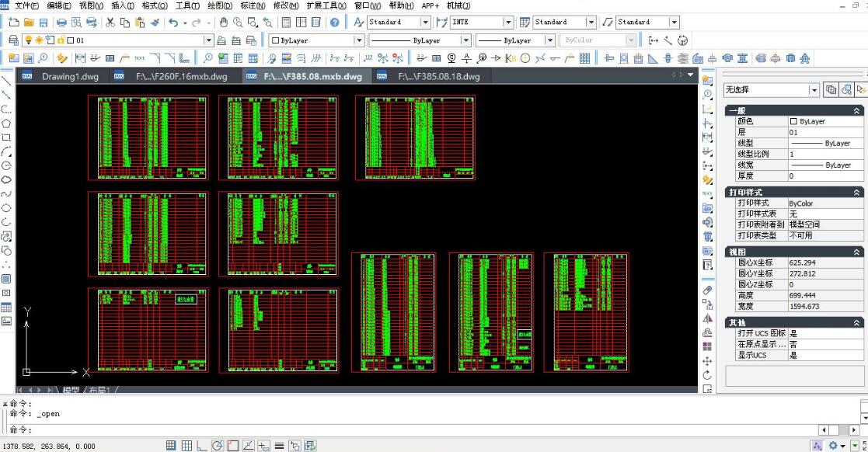This screenshot has height=452, width=868.
Task: Expand the INTE dimension style dropdown
Action: (x=507, y=23)
